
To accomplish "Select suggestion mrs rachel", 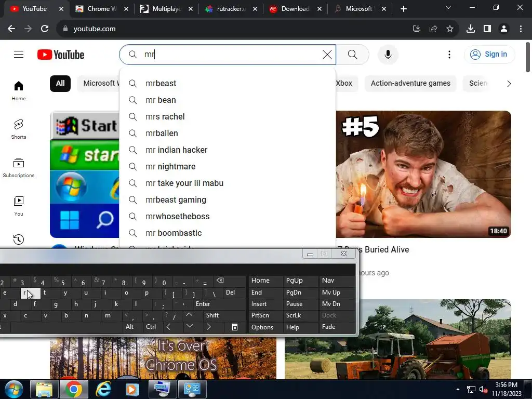I will point(228,117).
